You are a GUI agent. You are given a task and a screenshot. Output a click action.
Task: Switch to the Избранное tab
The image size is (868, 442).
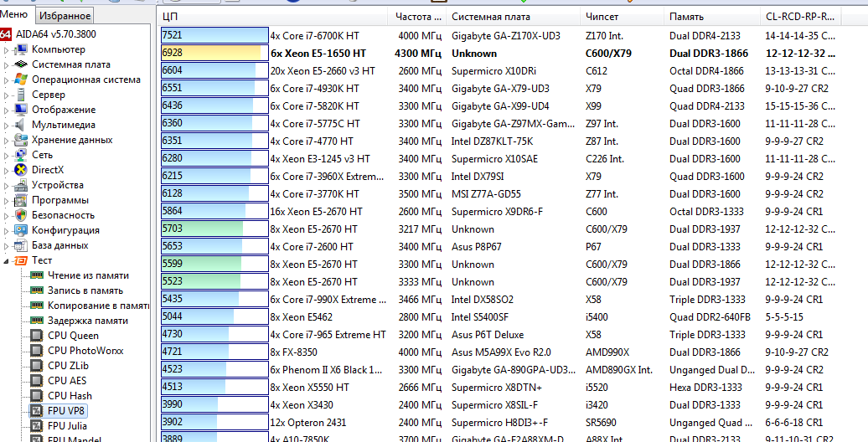pos(65,16)
